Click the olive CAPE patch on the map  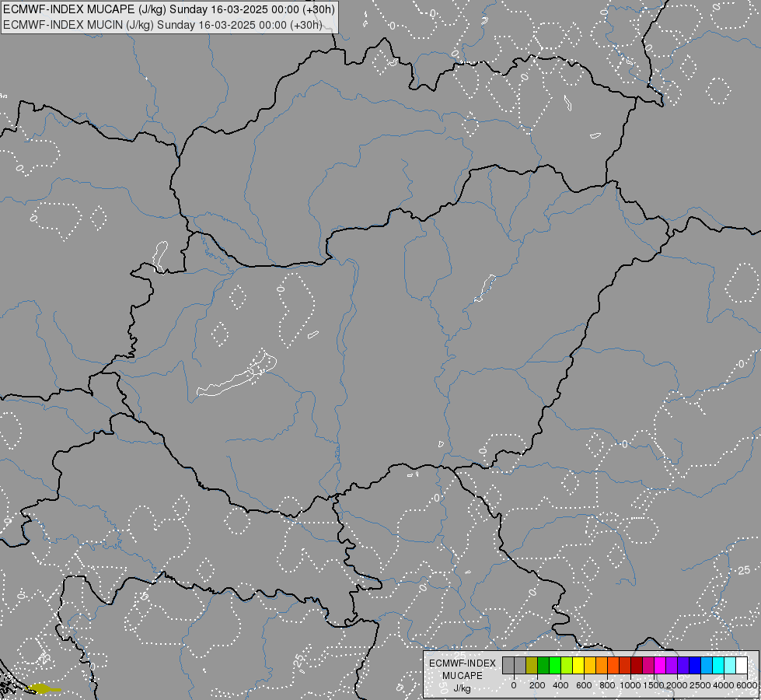tap(44, 688)
